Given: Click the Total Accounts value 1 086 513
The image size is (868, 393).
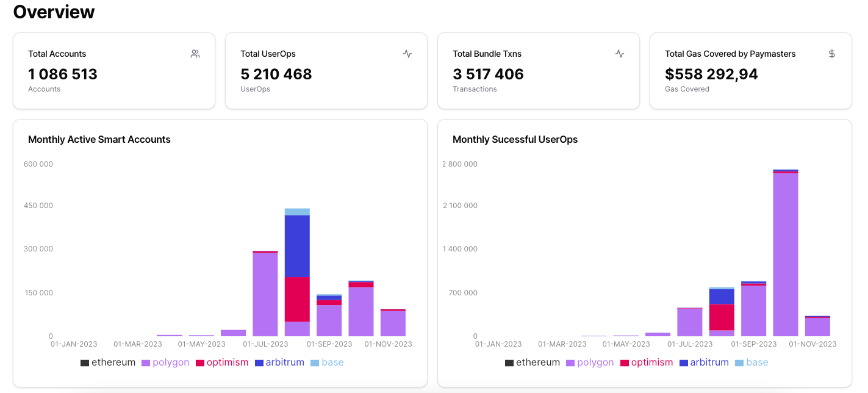Looking at the screenshot, I should tap(63, 74).
